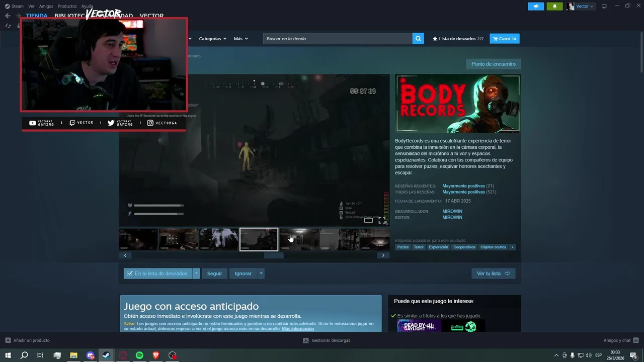This screenshot has width=644, height=362.
Task: Open the Windows notification center
Action: [634, 355]
